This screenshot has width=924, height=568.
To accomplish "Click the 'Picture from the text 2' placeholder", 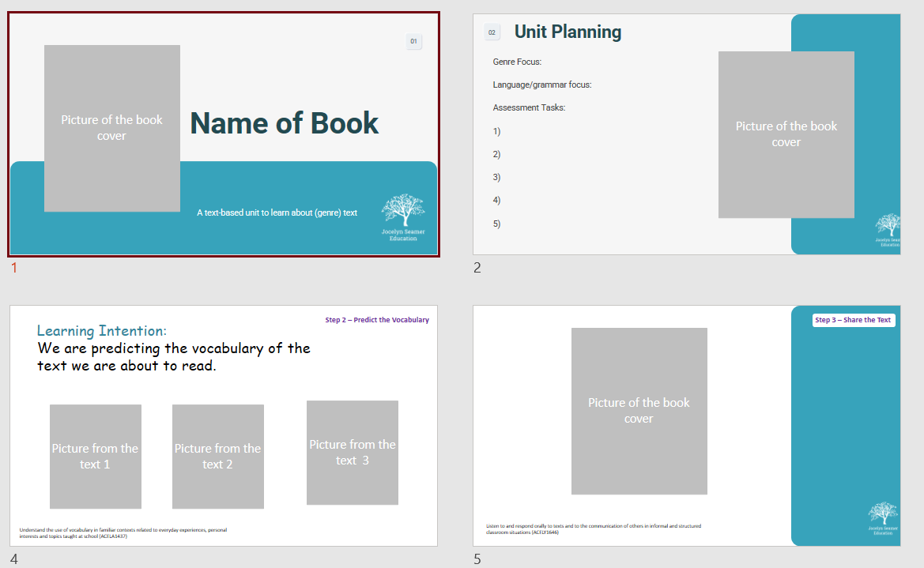I will tap(218, 457).
